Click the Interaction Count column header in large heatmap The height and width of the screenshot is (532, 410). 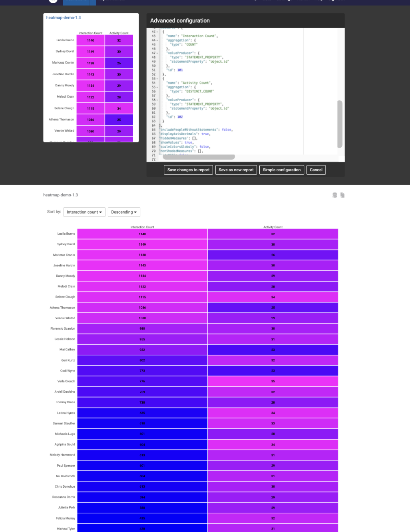[x=142, y=227]
